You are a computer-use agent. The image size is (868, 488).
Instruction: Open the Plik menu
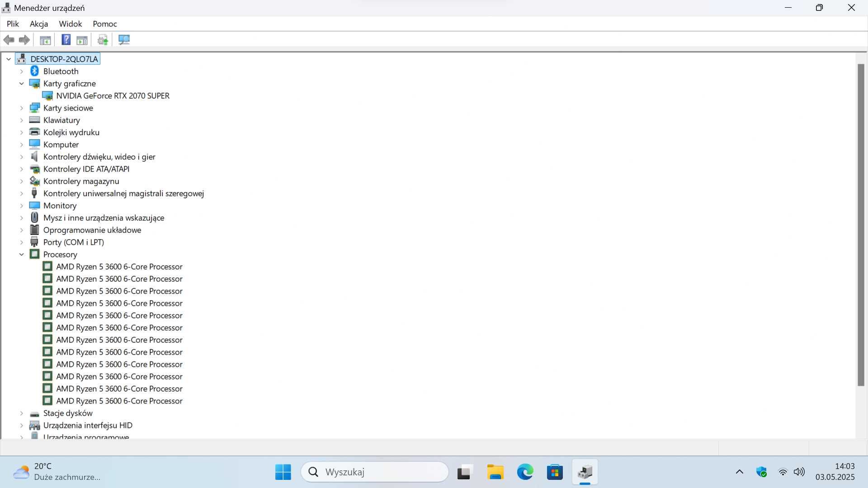(13, 23)
